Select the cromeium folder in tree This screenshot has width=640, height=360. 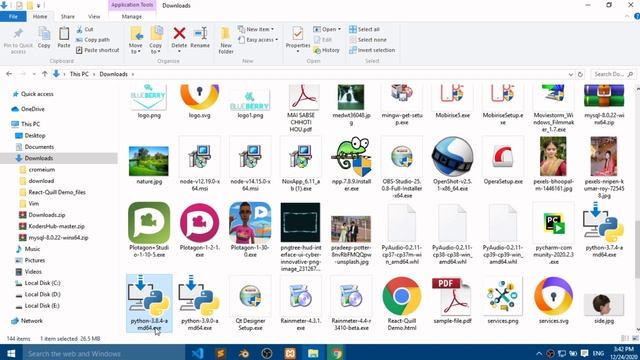[x=37, y=169]
